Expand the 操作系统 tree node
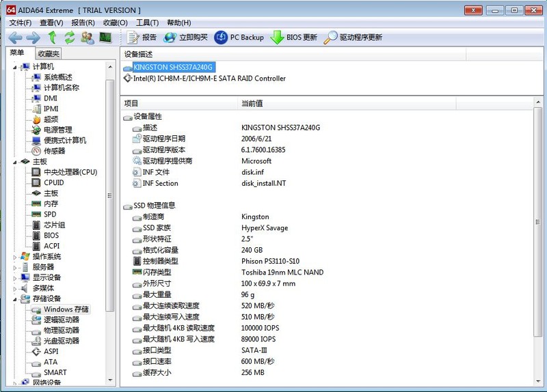The height and width of the screenshot is (392, 547). point(14,257)
